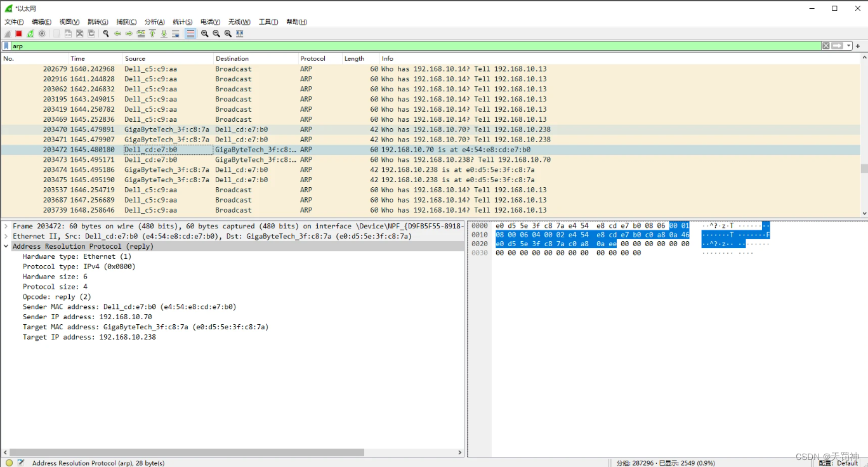Open the 编辑(E) menu
Screen dimensions: 868x467
tap(42, 22)
